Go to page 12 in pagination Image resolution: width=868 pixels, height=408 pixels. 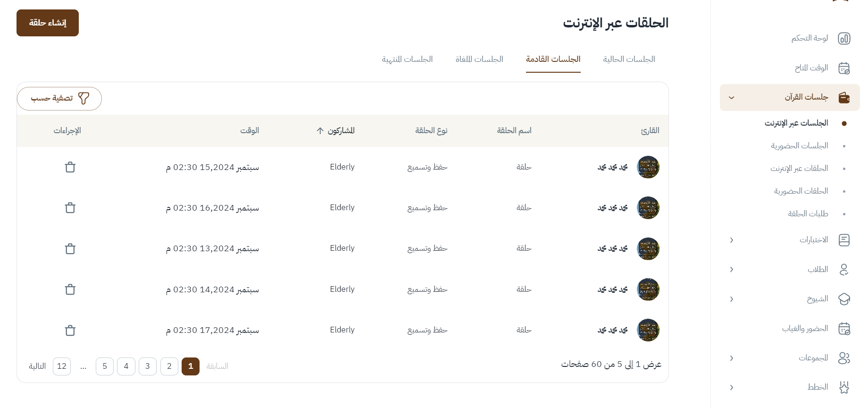pos(62,366)
